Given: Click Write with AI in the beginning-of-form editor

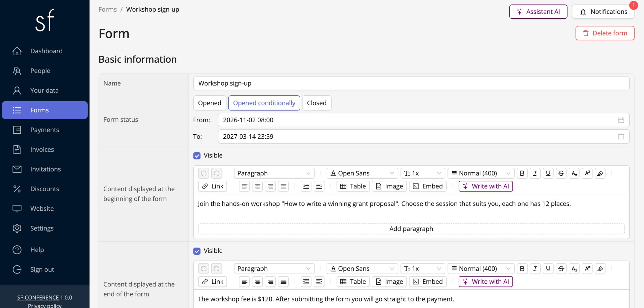Looking at the screenshot, I should point(486,186).
